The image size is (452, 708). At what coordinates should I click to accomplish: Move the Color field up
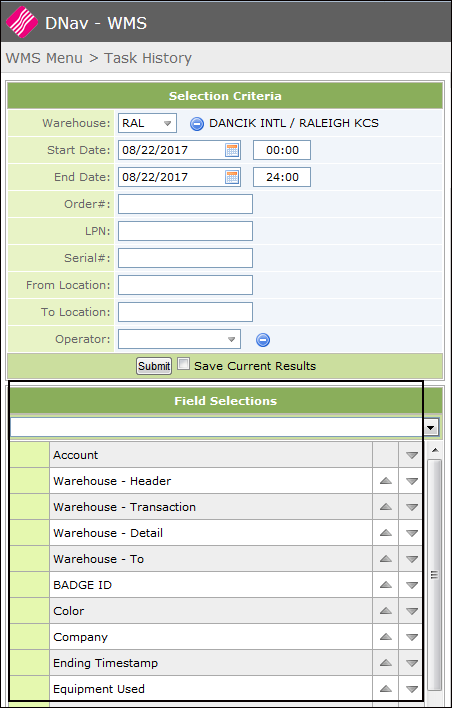click(385, 611)
